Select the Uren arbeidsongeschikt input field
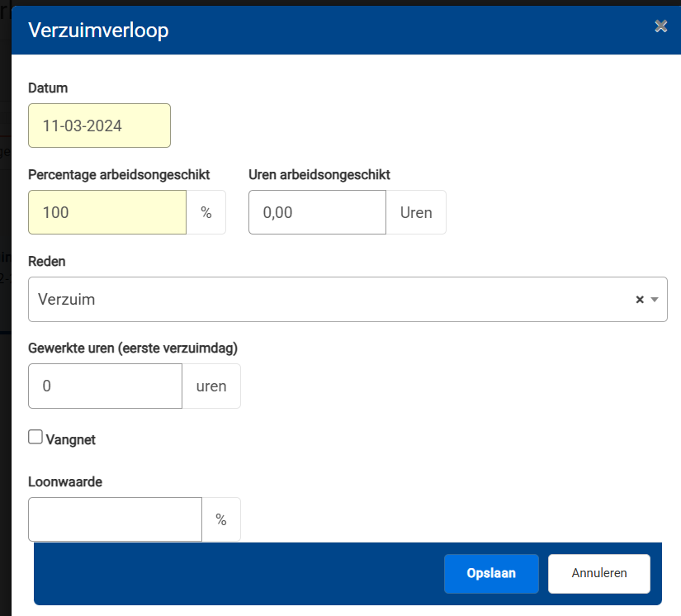 pyautogui.click(x=317, y=212)
